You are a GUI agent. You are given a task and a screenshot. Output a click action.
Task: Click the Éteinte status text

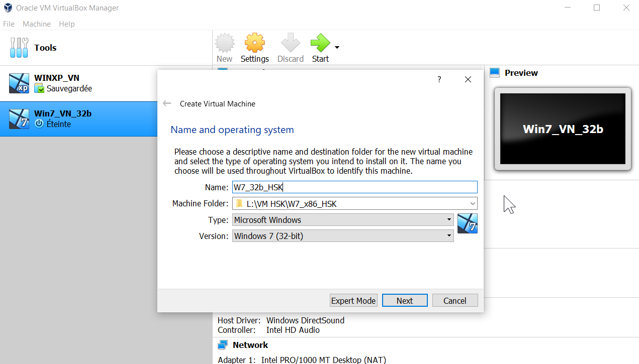click(59, 124)
